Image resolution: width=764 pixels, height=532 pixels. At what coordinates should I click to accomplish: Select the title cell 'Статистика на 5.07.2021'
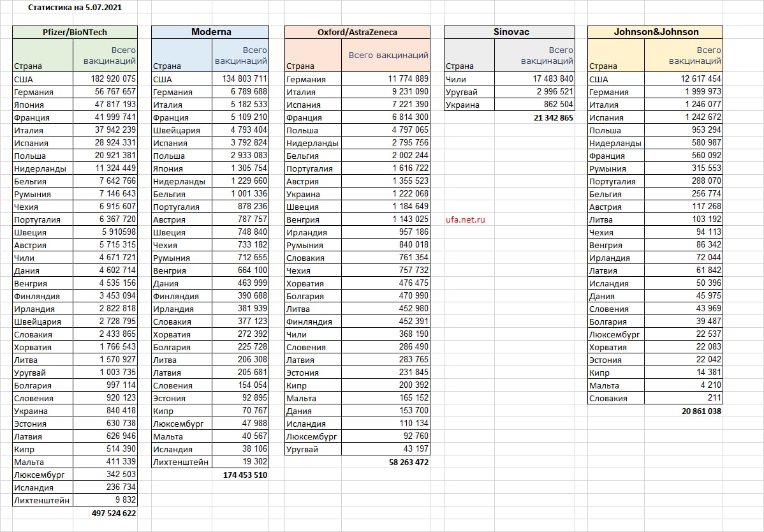click(x=75, y=7)
